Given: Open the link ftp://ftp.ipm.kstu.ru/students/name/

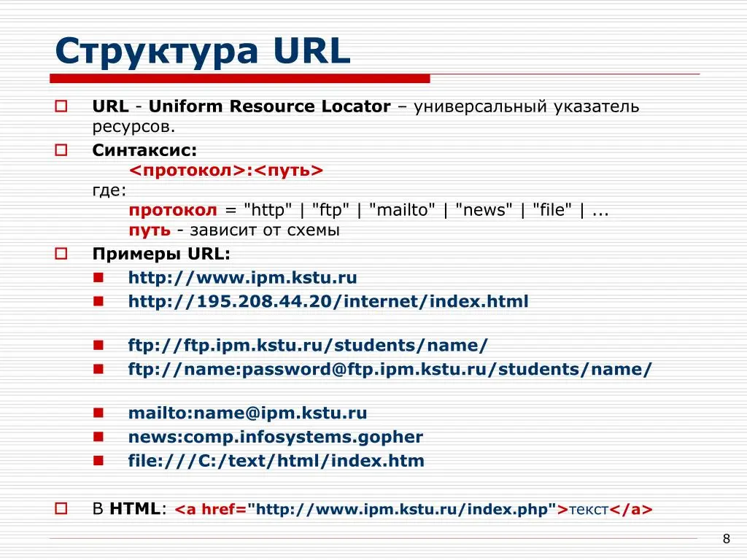Looking at the screenshot, I should pyautogui.click(x=309, y=345).
